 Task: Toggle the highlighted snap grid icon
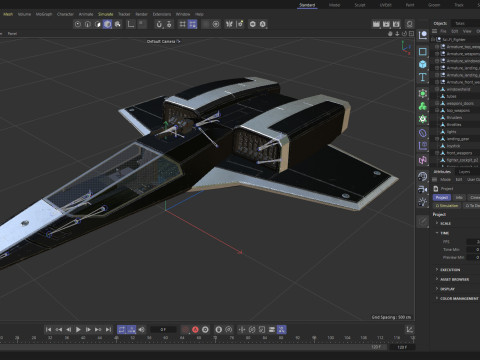click(192, 24)
